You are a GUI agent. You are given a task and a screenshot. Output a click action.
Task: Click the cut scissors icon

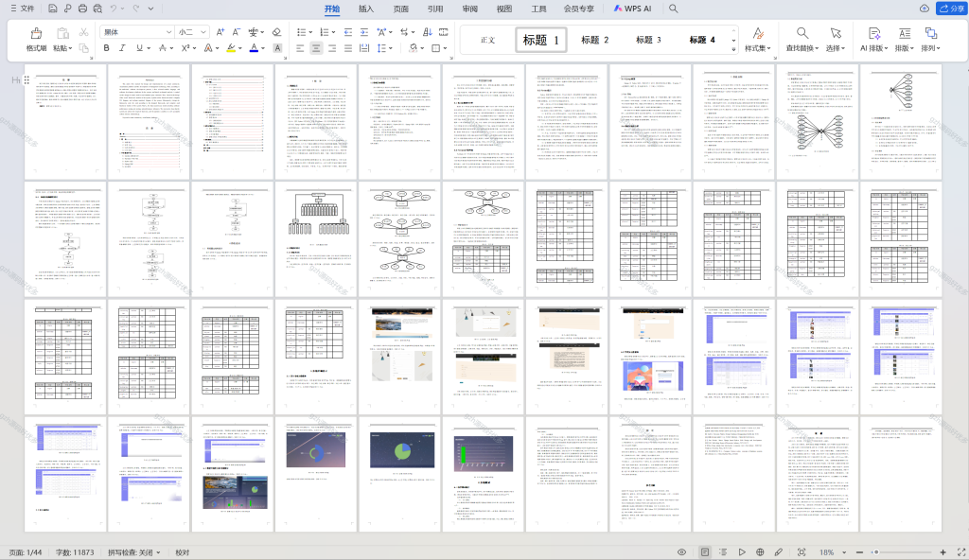pyautogui.click(x=83, y=32)
